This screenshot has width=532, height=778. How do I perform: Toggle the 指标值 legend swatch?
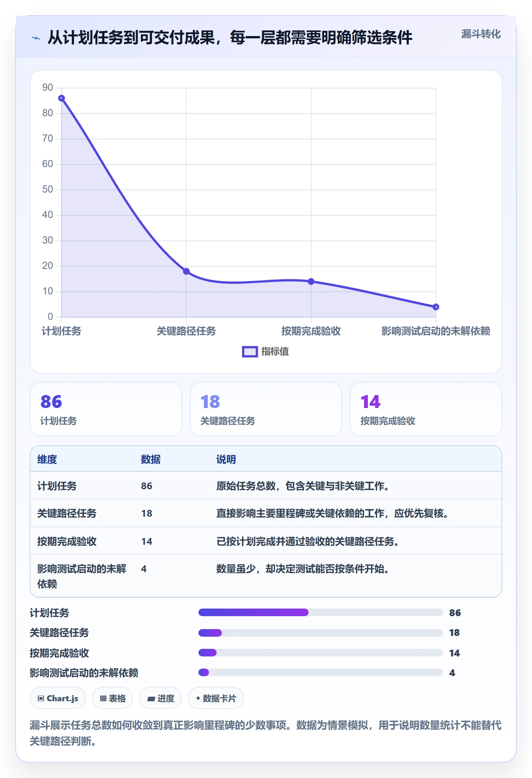[x=250, y=352]
